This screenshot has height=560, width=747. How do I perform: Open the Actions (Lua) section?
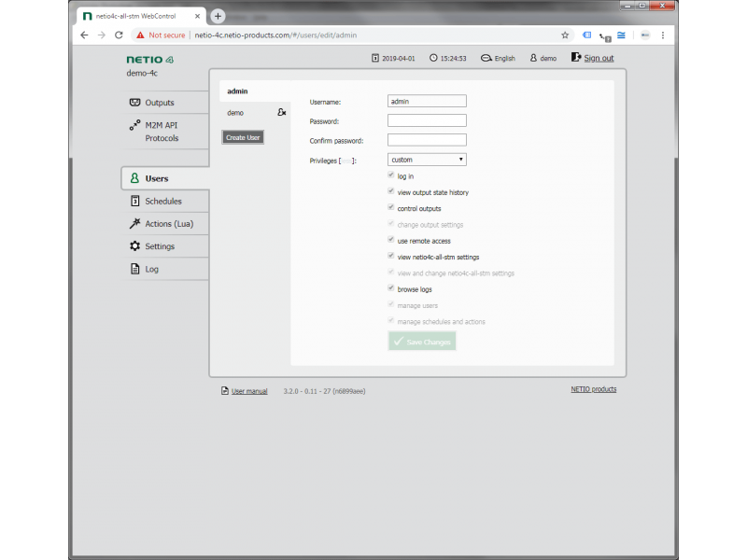pos(165,223)
